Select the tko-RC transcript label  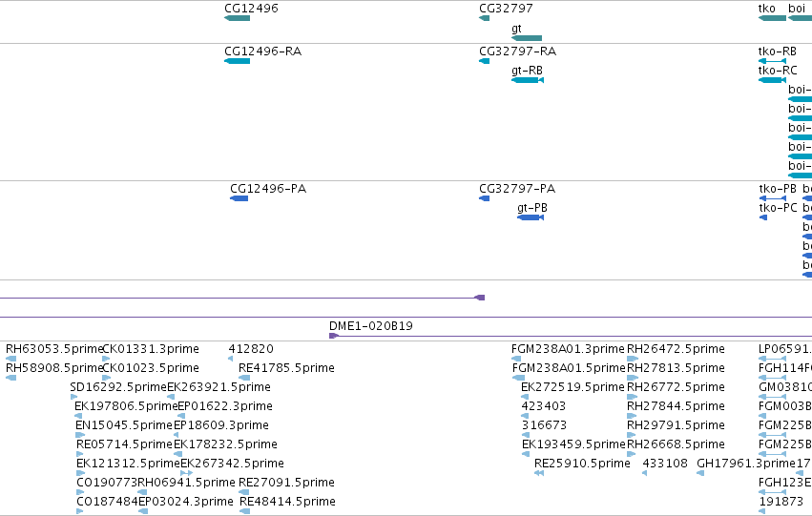pos(778,71)
